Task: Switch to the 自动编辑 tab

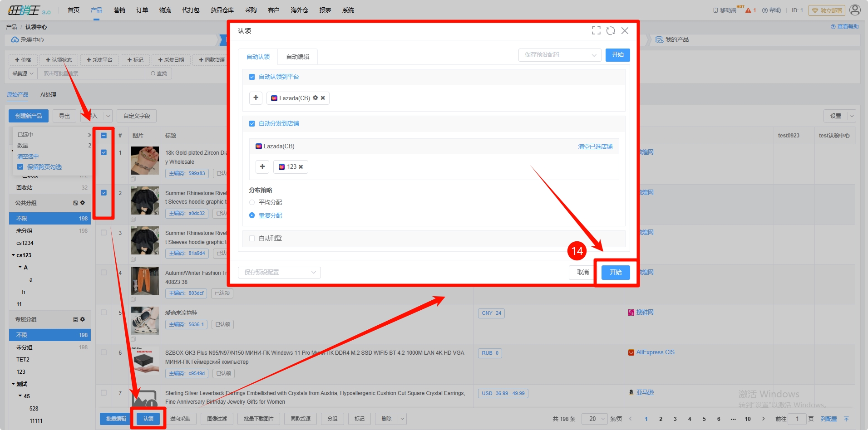Action: click(297, 57)
